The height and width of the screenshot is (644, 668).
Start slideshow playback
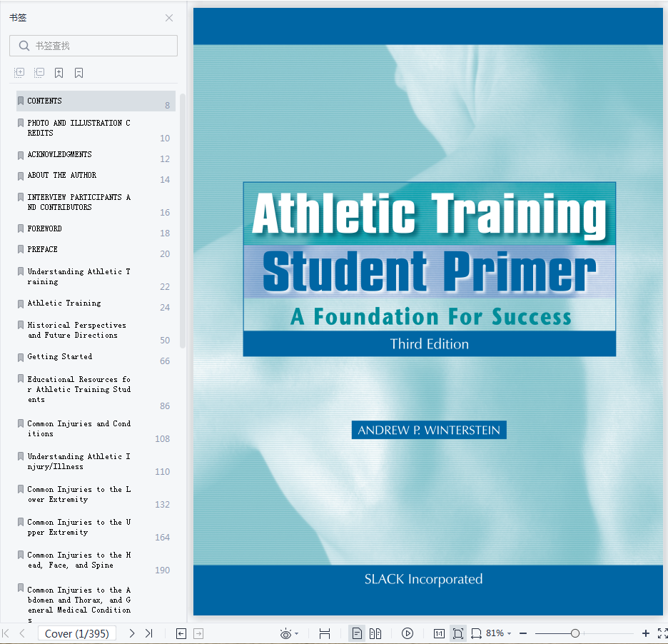(408, 634)
